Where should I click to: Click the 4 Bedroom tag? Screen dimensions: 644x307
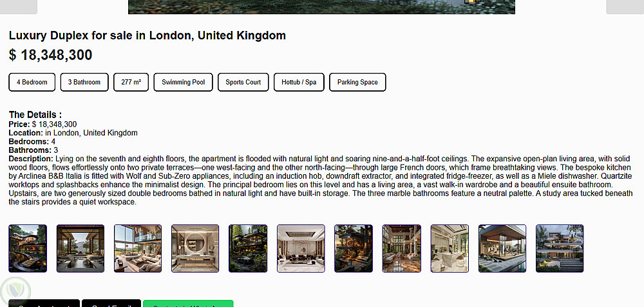coord(32,83)
